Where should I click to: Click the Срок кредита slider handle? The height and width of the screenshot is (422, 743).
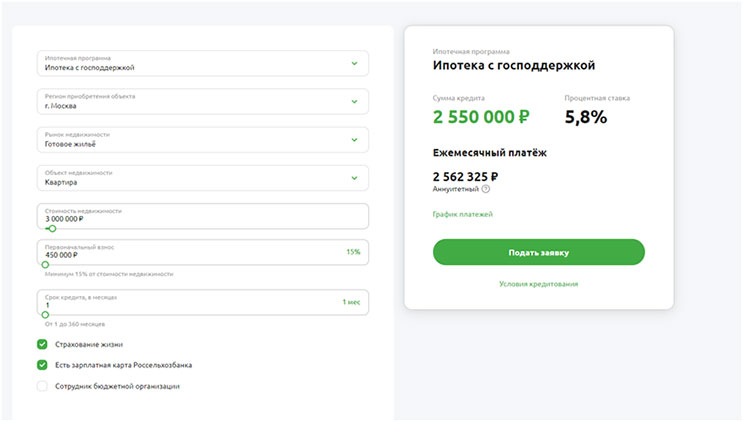45,315
